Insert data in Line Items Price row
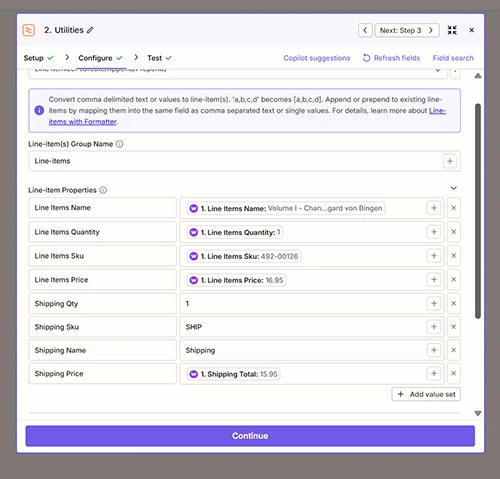500x479 pixels. 434,280
